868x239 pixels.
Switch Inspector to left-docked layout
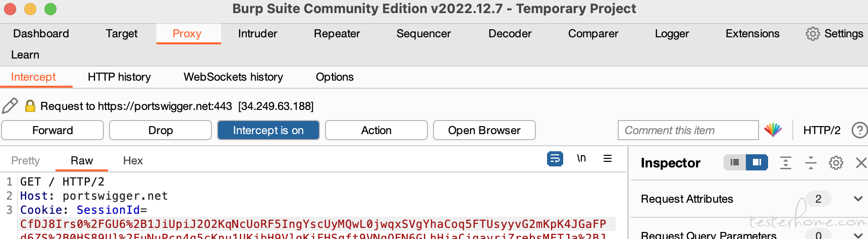coord(735,162)
